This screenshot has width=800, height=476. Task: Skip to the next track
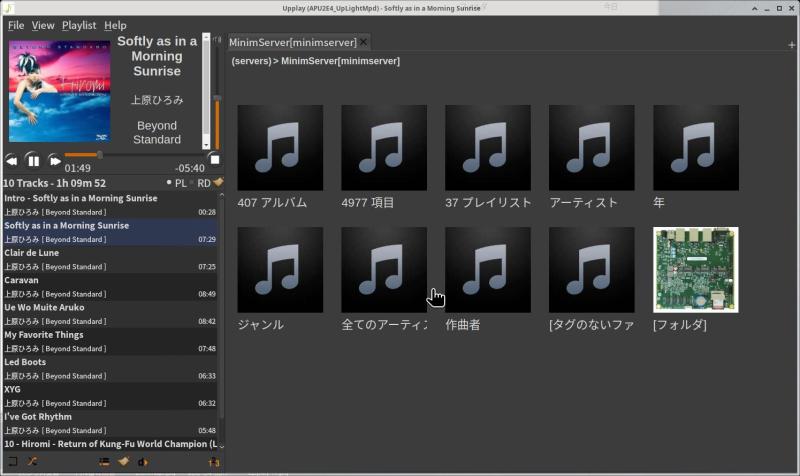55,160
